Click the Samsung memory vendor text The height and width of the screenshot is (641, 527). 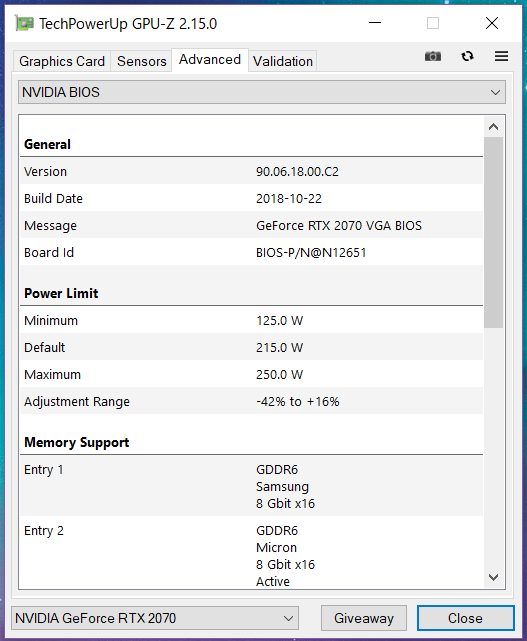coord(282,486)
